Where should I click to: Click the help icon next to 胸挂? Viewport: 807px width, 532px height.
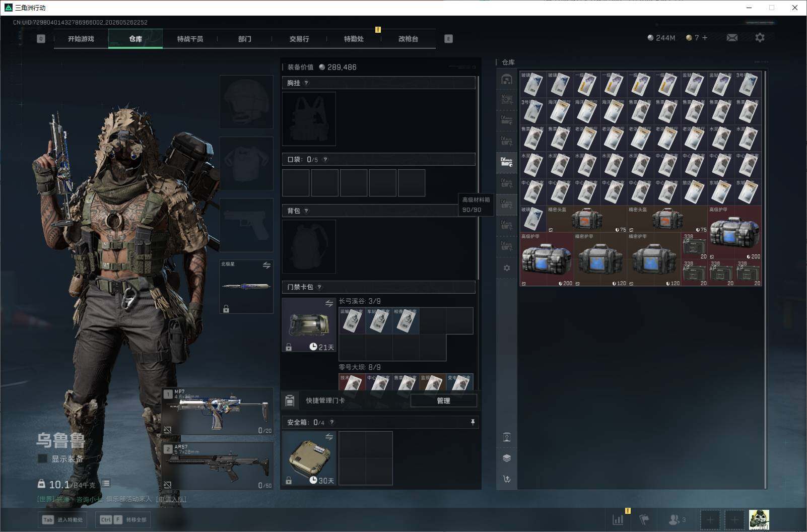[x=306, y=83]
